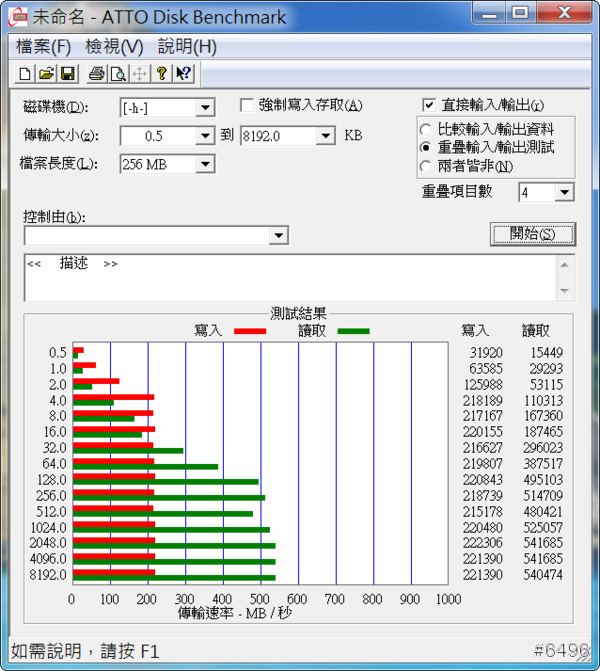Open the 檢視(V) menu
This screenshot has height=671, width=600.
[x=114, y=47]
